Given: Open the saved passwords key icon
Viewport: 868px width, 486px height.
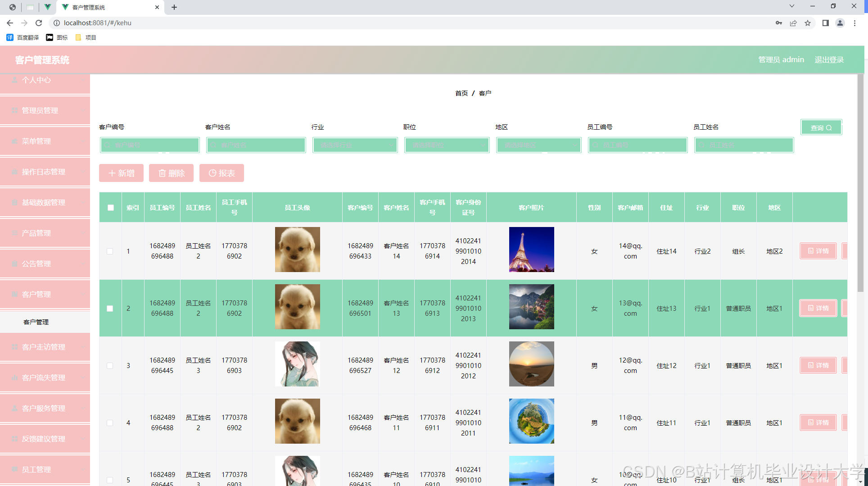Looking at the screenshot, I should point(779,23).
